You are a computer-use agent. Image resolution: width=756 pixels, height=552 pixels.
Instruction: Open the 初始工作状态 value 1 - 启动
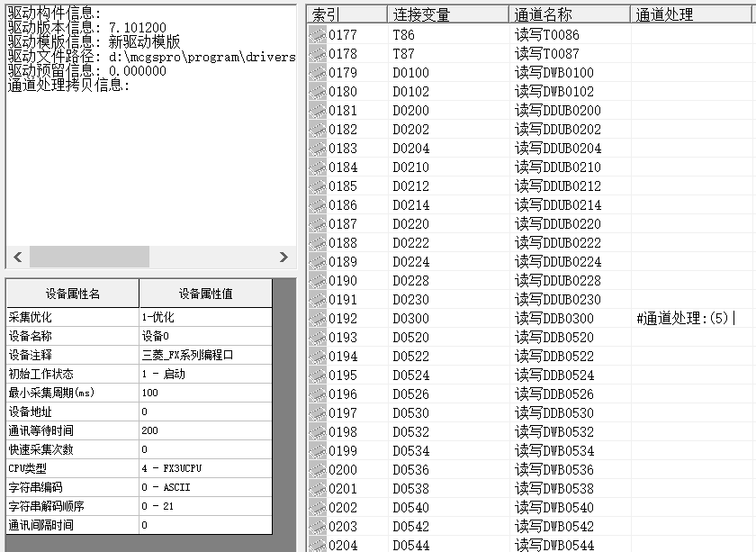tap(204, 374)
